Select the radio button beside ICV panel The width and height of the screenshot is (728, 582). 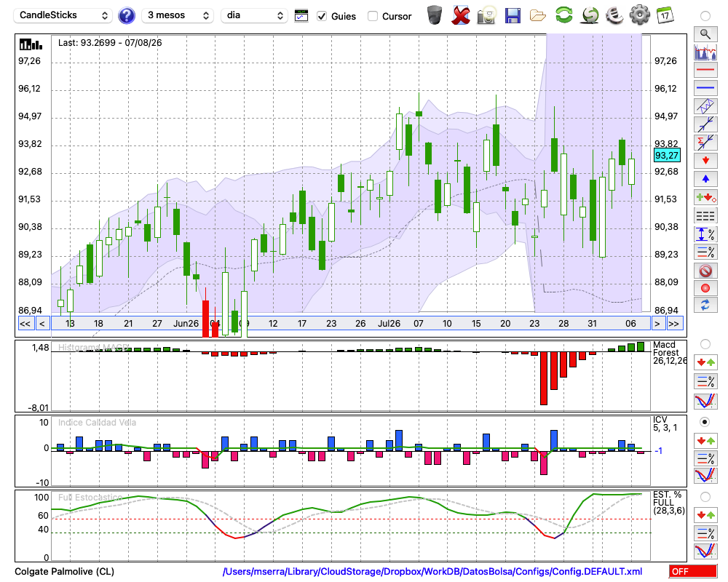[x=705, y=422]
